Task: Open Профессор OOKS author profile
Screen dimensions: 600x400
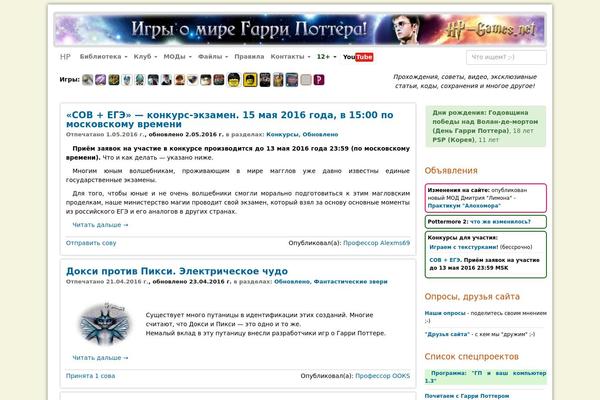Action: pyautogui.click(x=383, y=376)
